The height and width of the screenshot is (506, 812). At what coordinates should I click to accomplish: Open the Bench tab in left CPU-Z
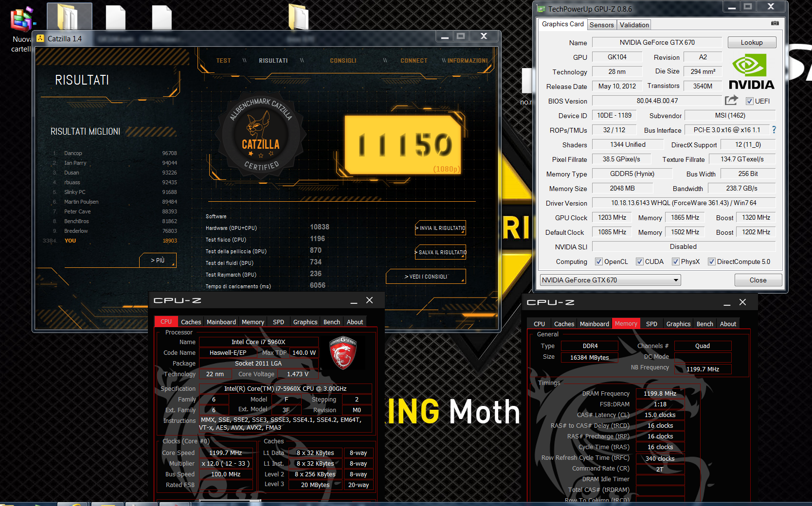332,322
